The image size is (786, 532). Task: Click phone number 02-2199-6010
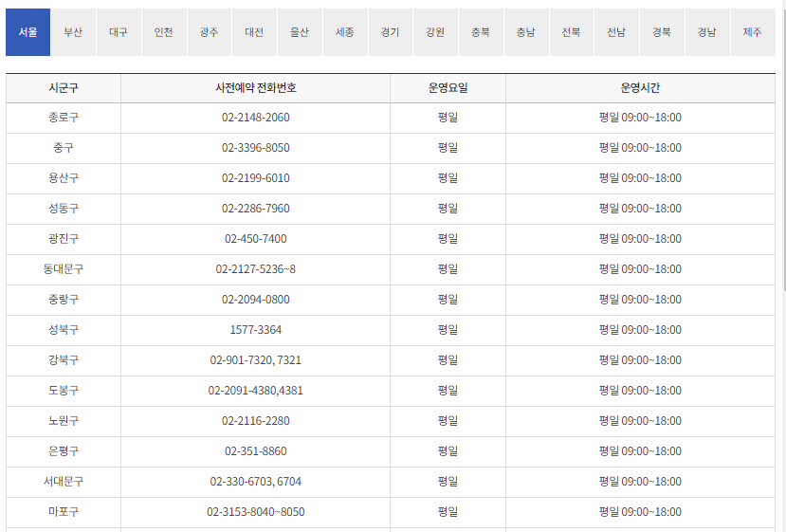pos(256,178)
